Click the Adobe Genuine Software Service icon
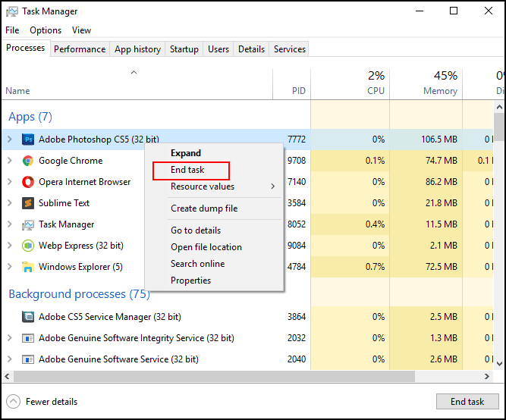506x420 pixels. pyautogui.click(x=28, y=359)
